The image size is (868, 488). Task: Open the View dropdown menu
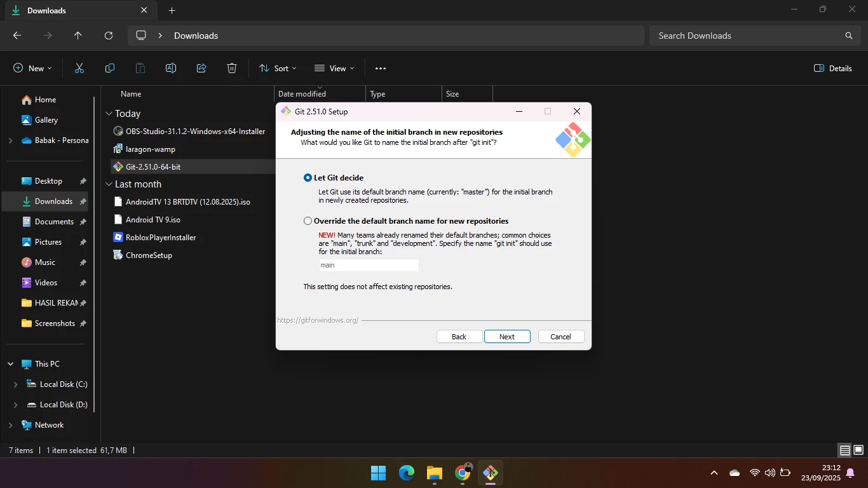(334, 69)
